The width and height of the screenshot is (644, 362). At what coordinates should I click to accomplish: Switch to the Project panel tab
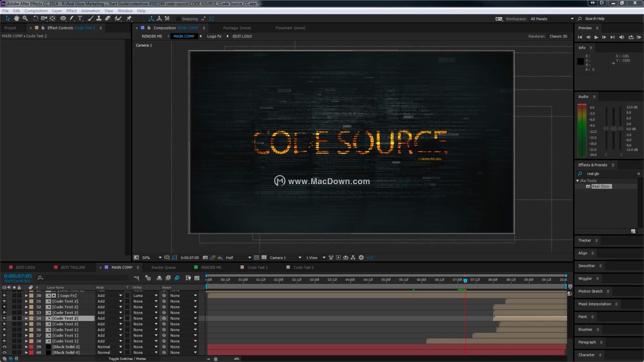tap(10, 28)
